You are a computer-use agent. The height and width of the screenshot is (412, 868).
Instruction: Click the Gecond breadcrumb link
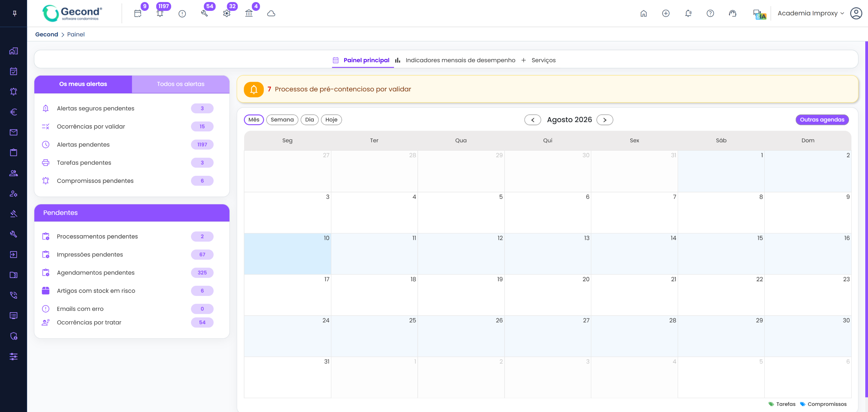tap(47, 34)
